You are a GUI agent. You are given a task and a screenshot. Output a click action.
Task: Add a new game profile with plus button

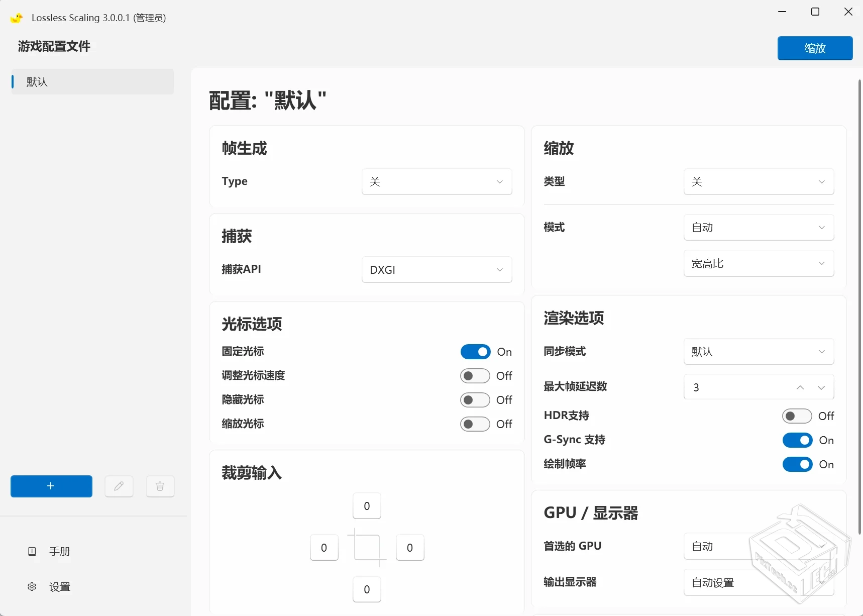point(51,486)
